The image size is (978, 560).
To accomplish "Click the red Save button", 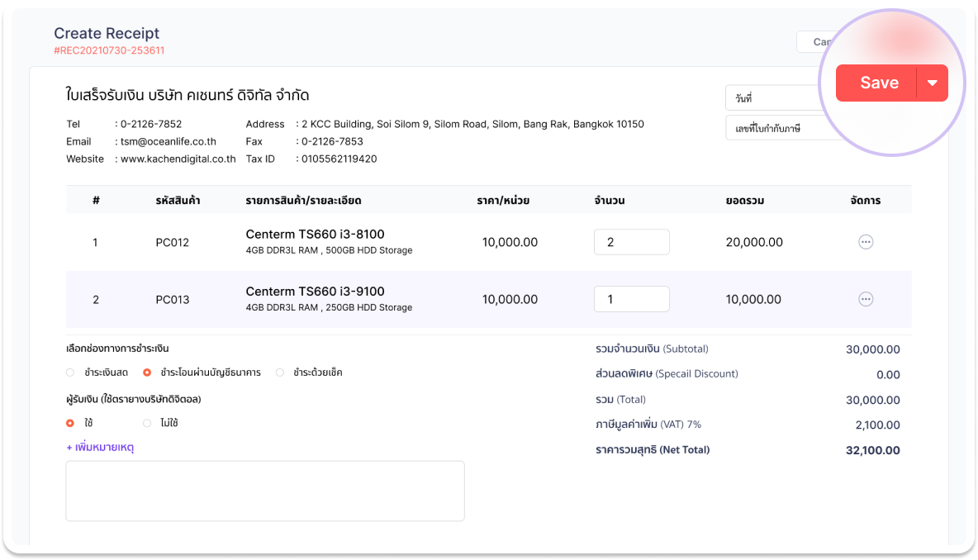I will tap(878, 83).
